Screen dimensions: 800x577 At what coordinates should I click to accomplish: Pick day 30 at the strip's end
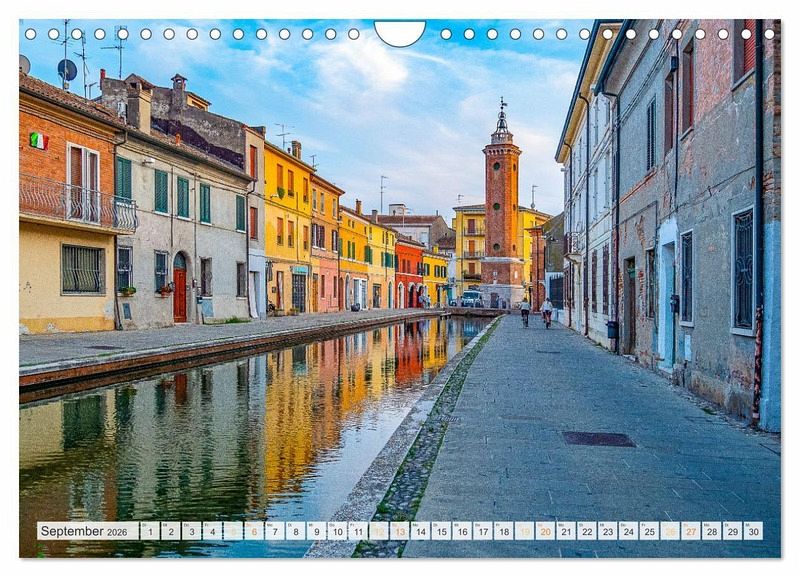pyautogui.click(x=752, y=531)
